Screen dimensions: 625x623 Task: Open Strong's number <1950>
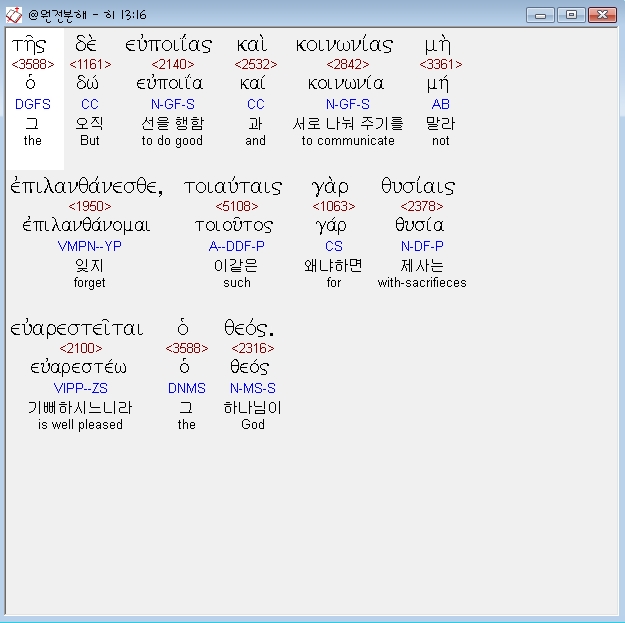90,206
